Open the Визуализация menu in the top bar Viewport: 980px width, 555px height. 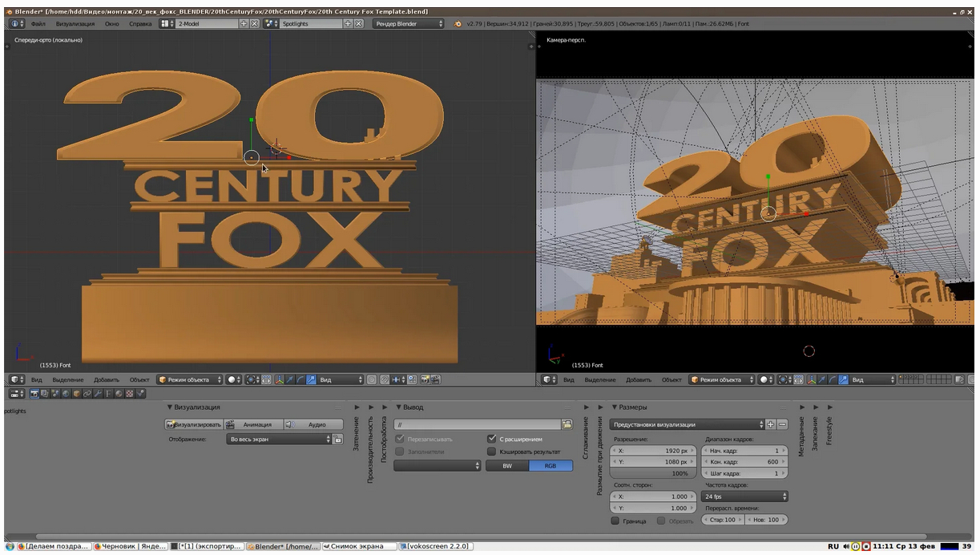tap(75, 24)
